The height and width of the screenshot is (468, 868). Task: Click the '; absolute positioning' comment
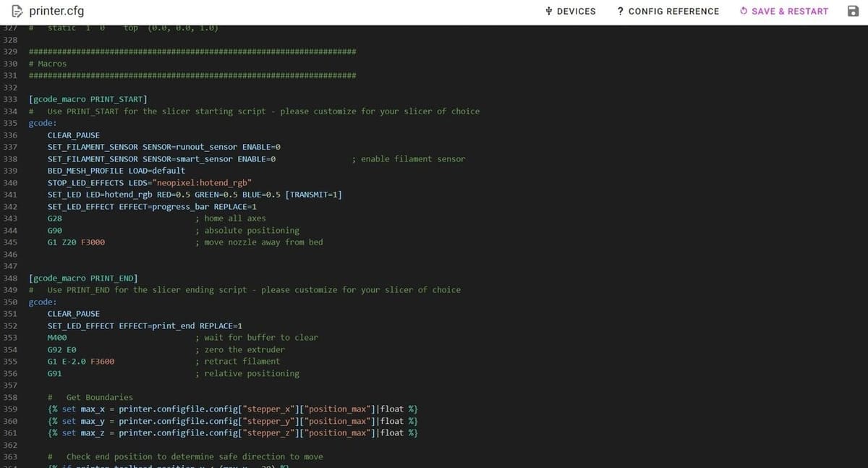tap(247, 231)
